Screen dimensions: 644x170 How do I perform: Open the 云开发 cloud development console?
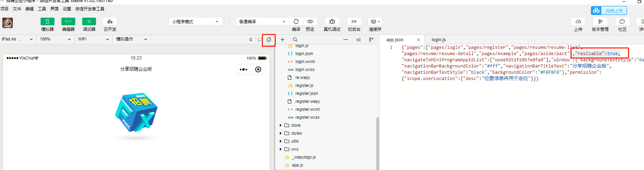(x=110, y=21)
